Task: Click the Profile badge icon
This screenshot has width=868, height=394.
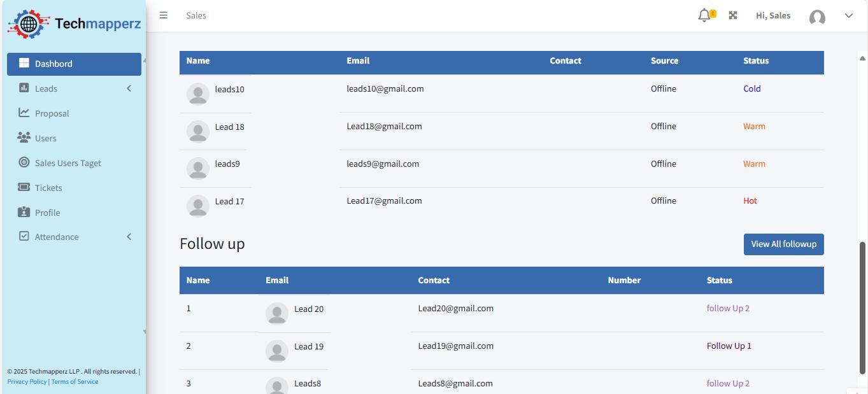Action: pos(24,212)
